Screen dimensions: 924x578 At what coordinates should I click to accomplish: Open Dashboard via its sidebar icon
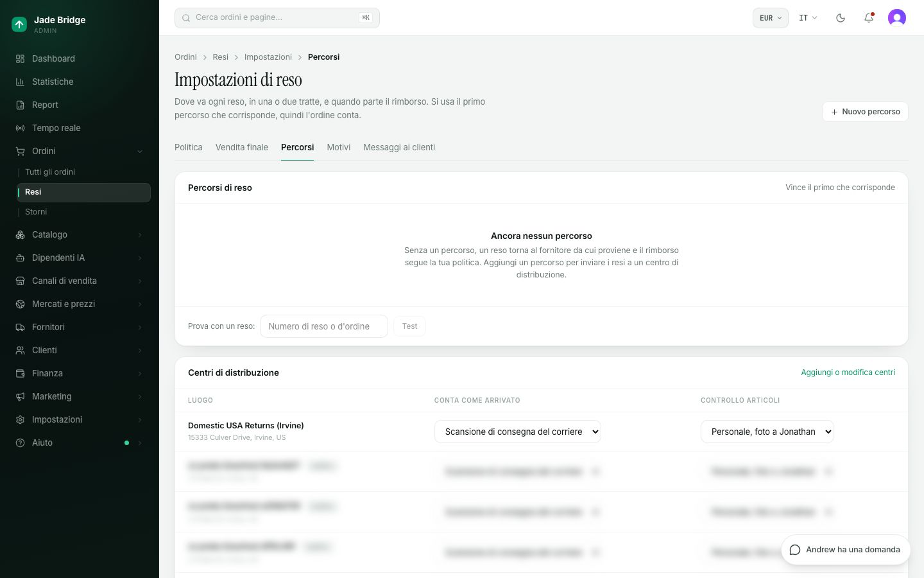20,58
